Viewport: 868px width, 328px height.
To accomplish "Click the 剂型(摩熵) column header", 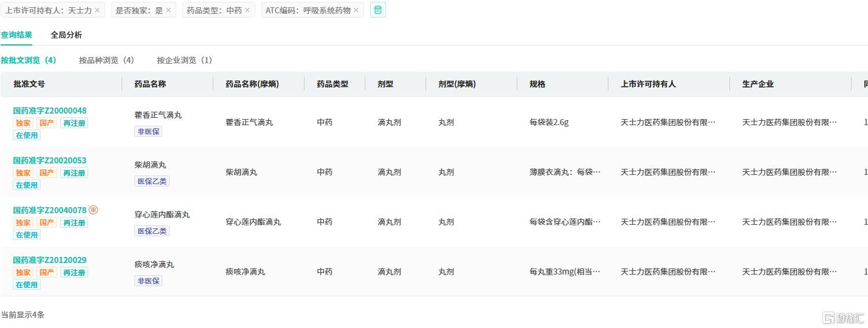I will [x=457, y=84].
